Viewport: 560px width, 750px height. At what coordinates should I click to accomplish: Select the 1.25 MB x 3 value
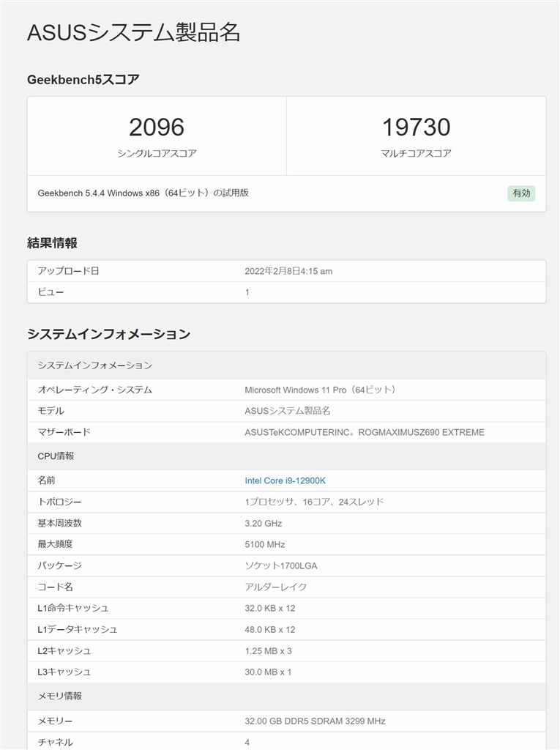tap(268, 651)
